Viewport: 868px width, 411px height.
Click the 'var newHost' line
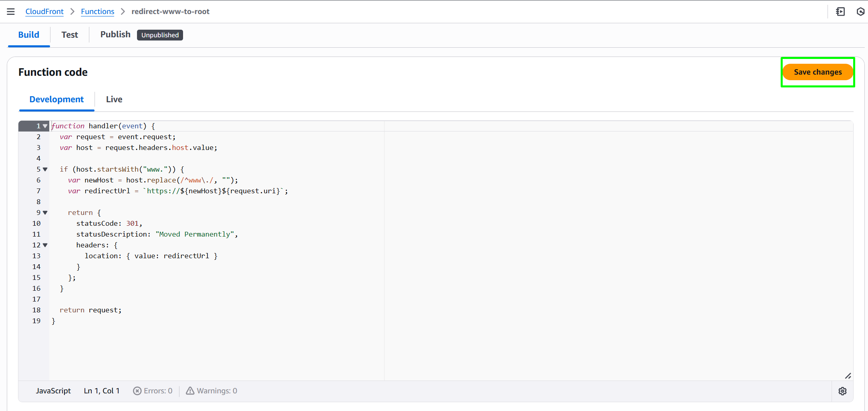(x=153, y=180)
